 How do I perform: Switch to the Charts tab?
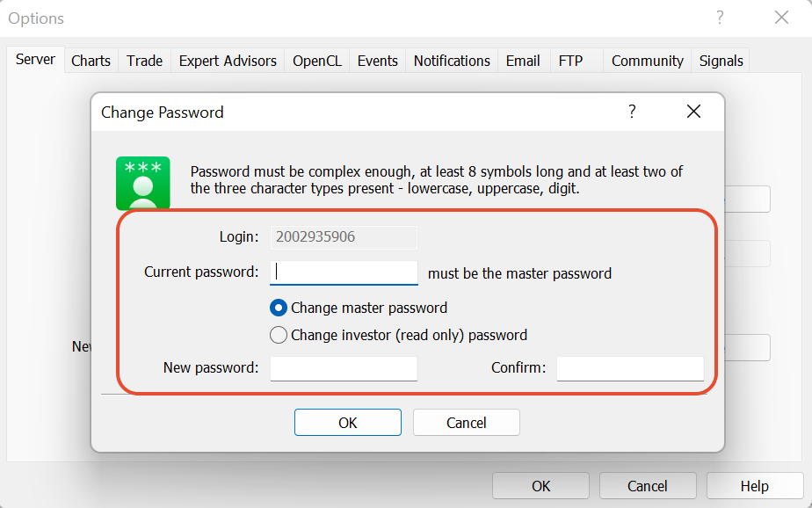click(91, 61)
